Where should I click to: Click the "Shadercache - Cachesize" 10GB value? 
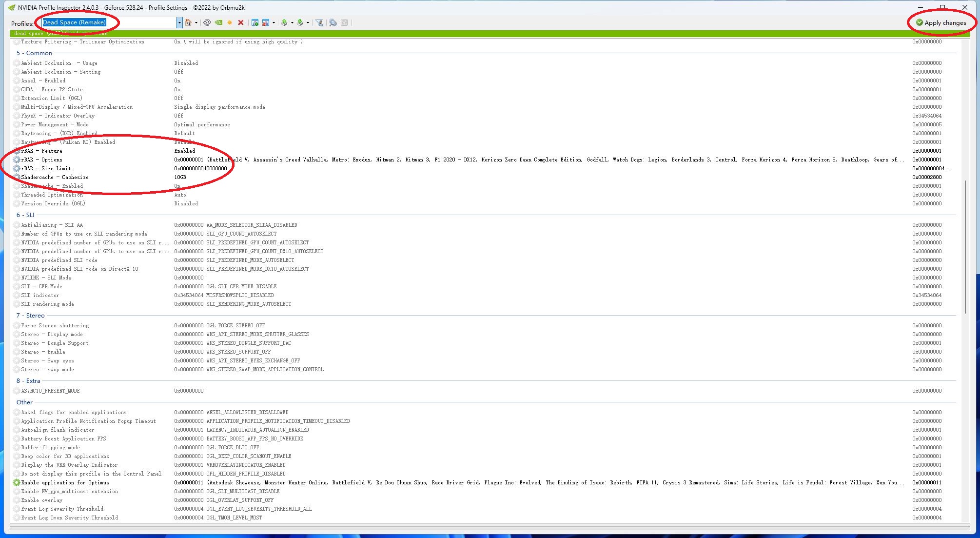180,177
